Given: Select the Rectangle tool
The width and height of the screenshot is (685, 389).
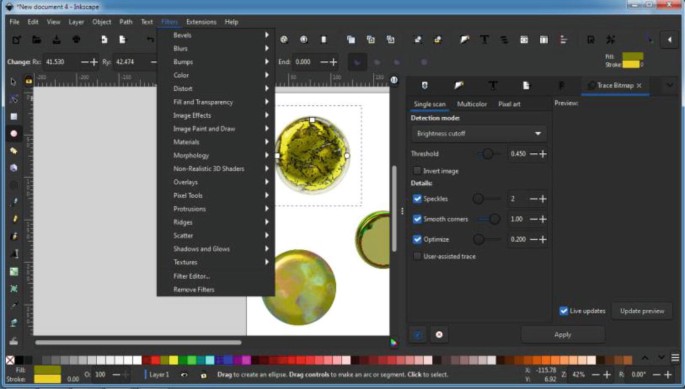Looking at the screenshot, I should tap(14, 116).
